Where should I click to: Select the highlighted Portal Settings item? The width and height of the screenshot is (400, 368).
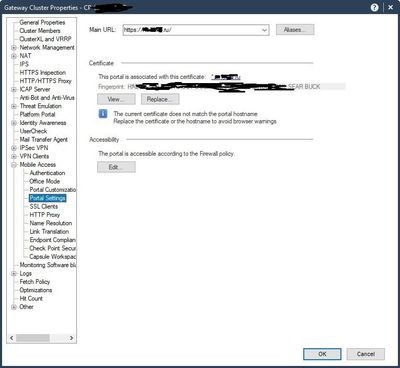click(x=47, y=198)
